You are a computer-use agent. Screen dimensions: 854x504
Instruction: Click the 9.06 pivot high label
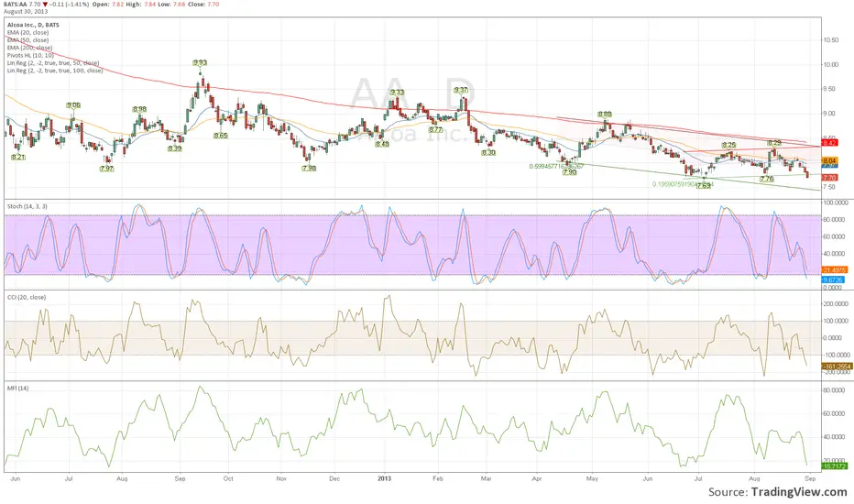[x=73, y=105]
